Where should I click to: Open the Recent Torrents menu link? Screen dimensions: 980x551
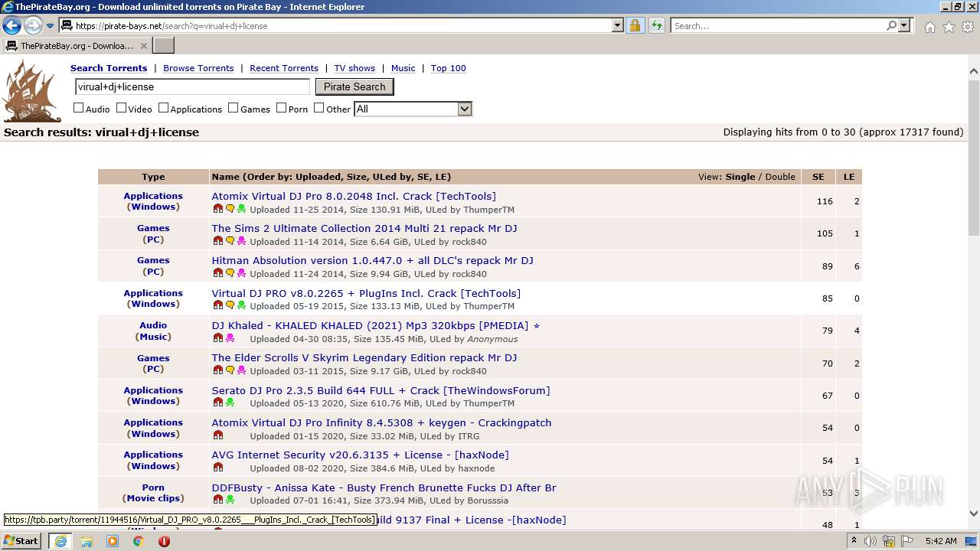coord(284,68)
